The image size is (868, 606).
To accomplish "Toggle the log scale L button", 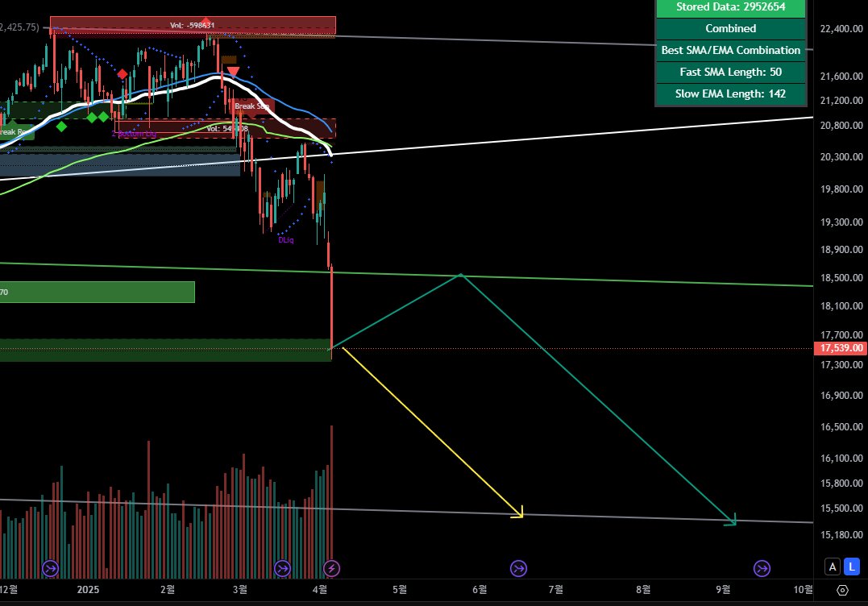I will coord(852,567).
